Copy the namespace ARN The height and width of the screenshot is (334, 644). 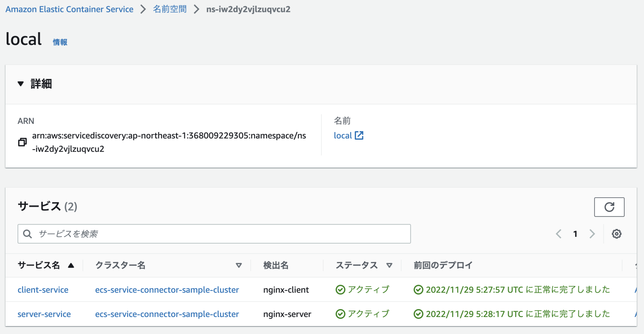click(22, 142)
